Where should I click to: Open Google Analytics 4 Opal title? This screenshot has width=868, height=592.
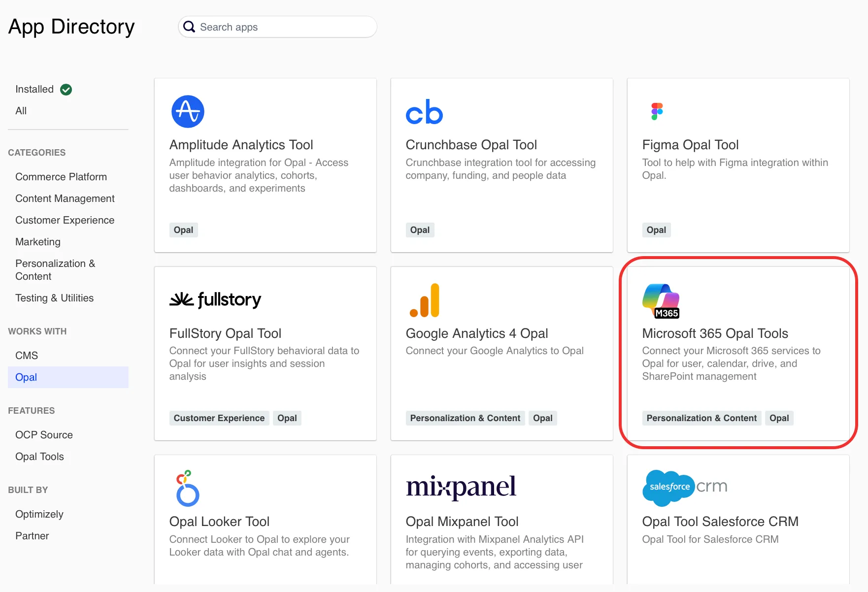[477, 333]
